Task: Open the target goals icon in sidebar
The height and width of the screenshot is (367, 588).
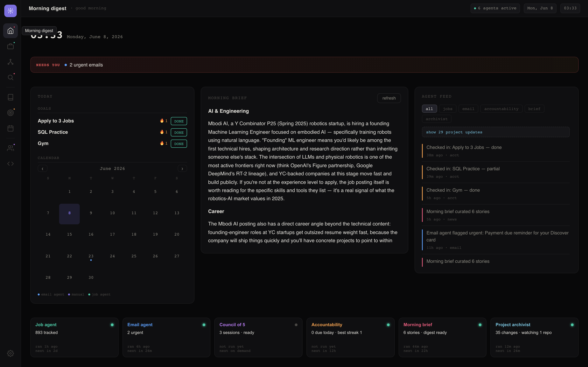Action: (10, 113)
